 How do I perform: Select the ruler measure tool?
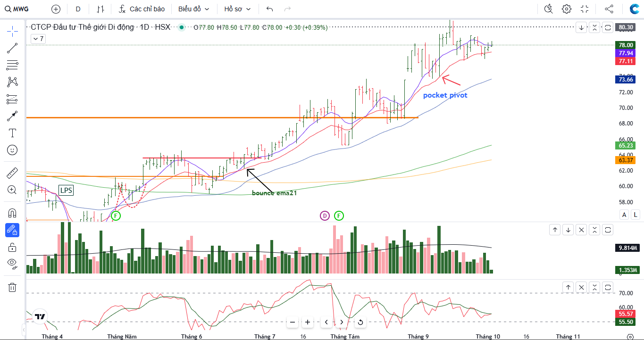click(x=12, y=173)
